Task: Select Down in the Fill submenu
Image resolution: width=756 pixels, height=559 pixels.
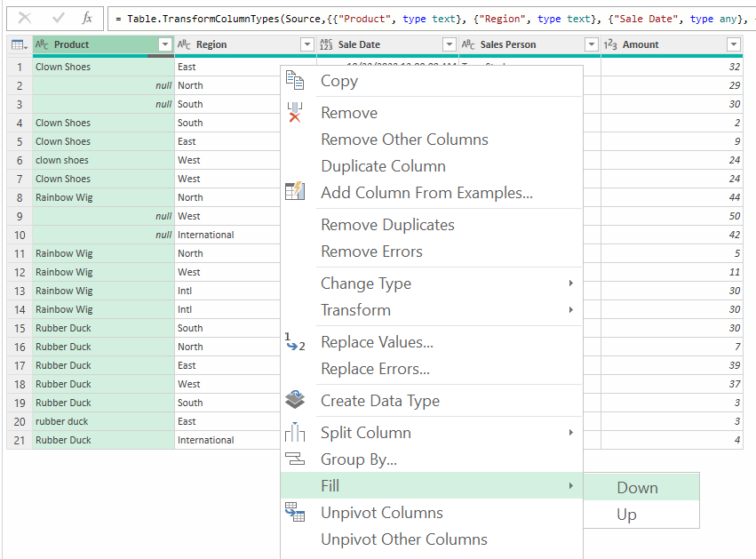Action: coord(637,488)
